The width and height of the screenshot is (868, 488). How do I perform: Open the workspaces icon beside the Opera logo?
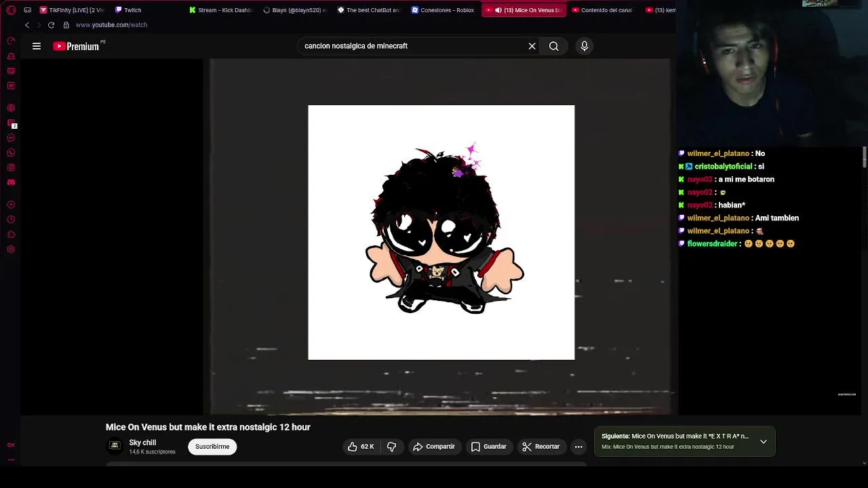28,10
